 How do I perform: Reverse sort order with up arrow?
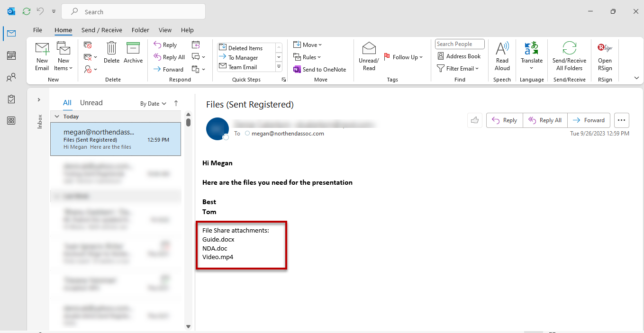(176, 103)
